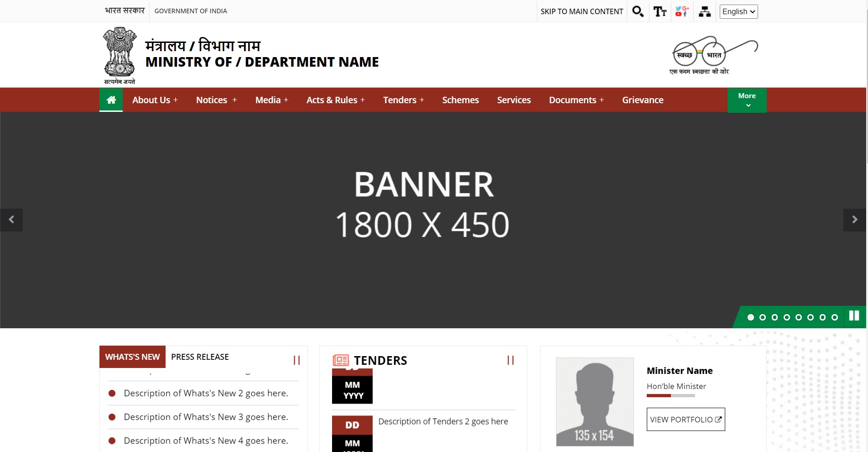Open the search magnifier icon

point(638,11)
